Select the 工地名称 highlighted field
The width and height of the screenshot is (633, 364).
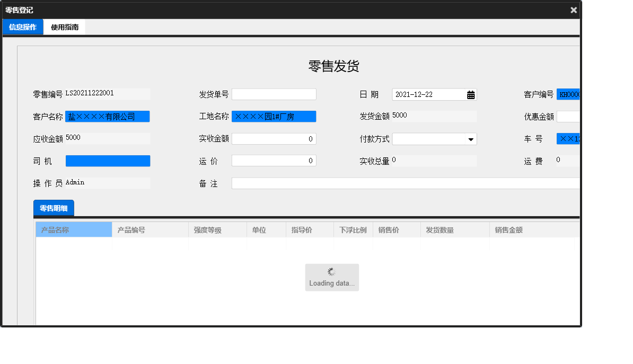tap(274, 116)
